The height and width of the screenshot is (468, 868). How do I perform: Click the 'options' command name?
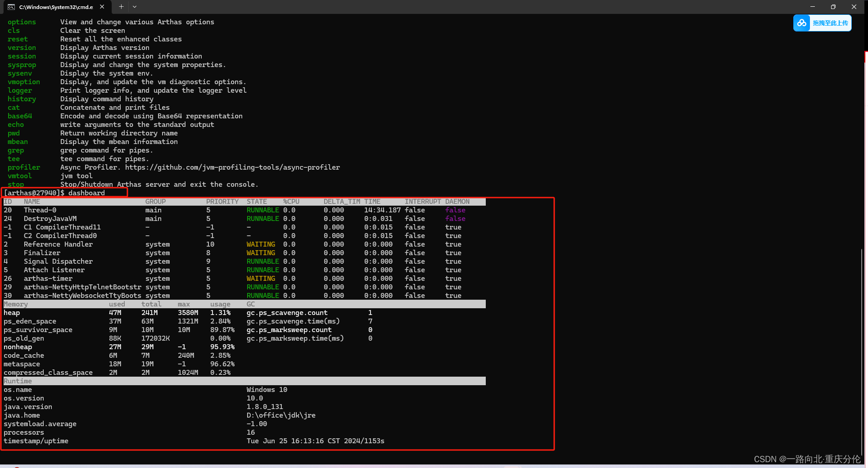(22, 22)
